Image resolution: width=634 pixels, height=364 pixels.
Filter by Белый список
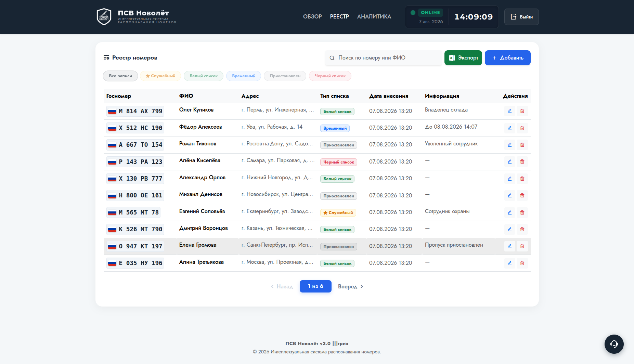[x=204, y=76]
